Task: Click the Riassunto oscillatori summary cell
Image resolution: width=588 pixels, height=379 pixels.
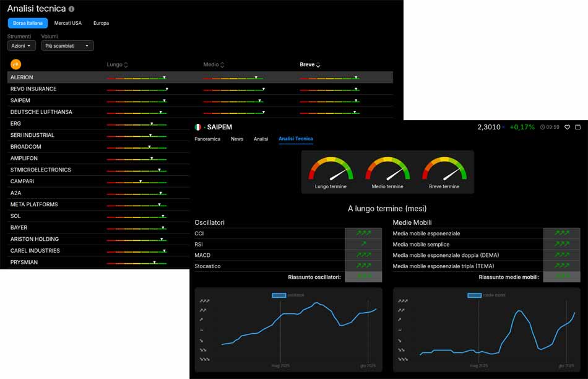Action: tap(363, 277)
